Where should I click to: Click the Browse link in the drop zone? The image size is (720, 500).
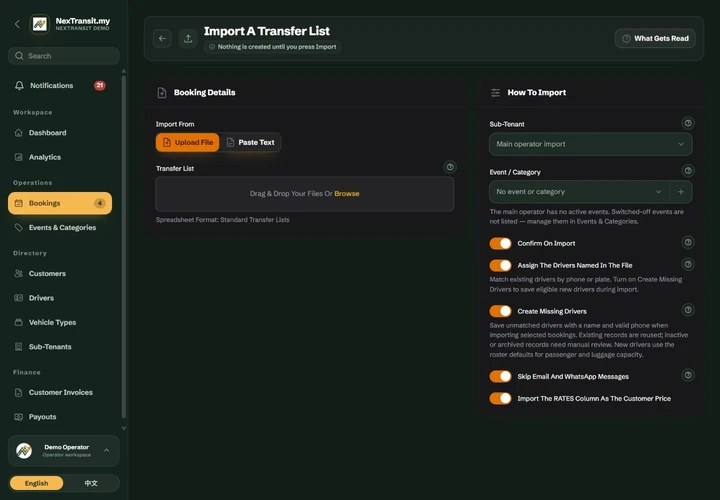[x=347, y=194]
